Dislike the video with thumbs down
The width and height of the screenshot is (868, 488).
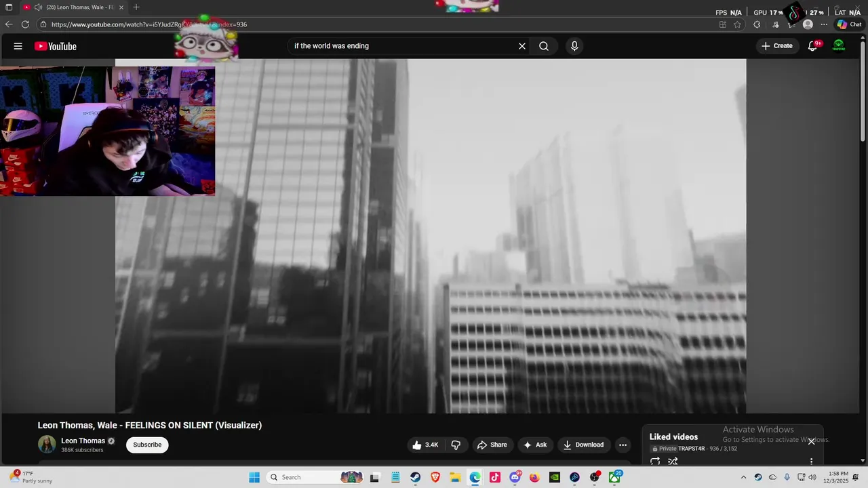coord(456,445)
